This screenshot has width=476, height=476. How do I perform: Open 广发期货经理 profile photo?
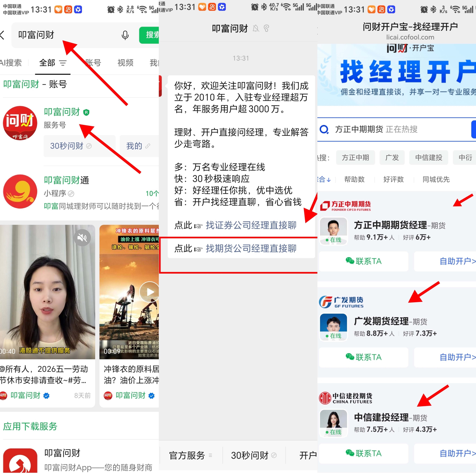(x=333, y=327)
